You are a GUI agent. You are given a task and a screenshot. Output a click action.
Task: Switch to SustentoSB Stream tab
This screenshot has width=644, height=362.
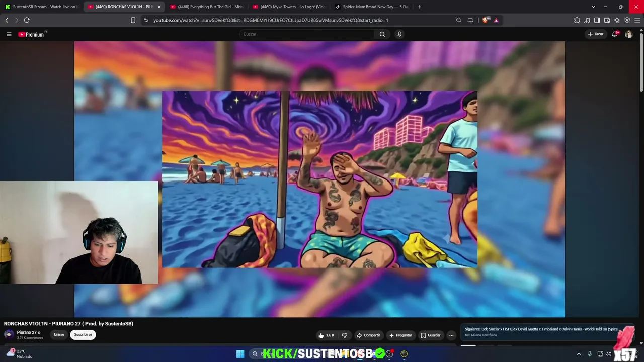coord(41,7)
